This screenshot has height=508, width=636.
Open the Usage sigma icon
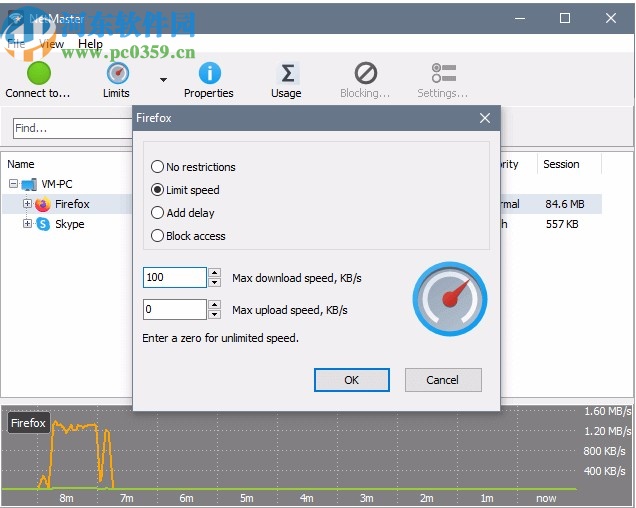[x=288, y=73]
